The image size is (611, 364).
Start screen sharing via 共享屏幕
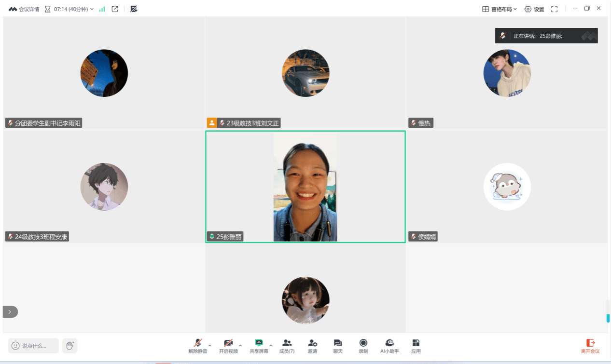[x=259, y=346]
